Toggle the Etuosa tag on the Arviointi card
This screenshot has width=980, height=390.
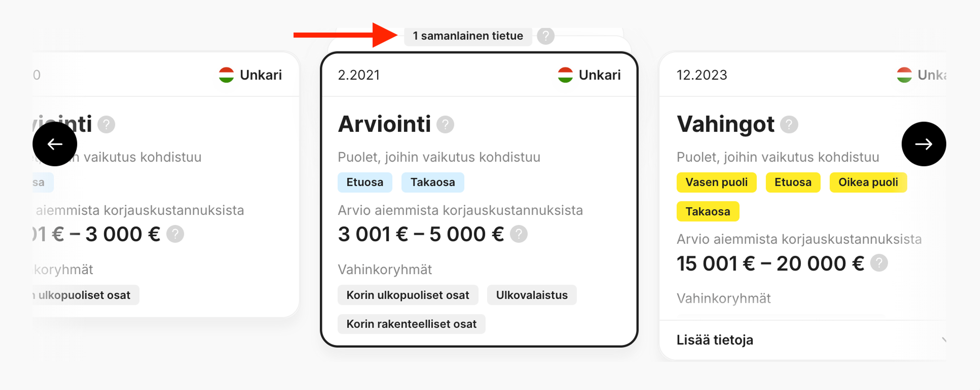tap(364, 182)
